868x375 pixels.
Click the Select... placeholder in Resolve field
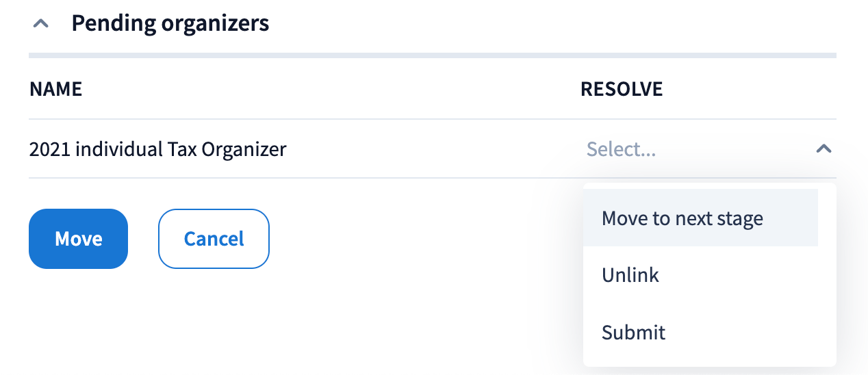pyautogui.click(x=621, y=149)
